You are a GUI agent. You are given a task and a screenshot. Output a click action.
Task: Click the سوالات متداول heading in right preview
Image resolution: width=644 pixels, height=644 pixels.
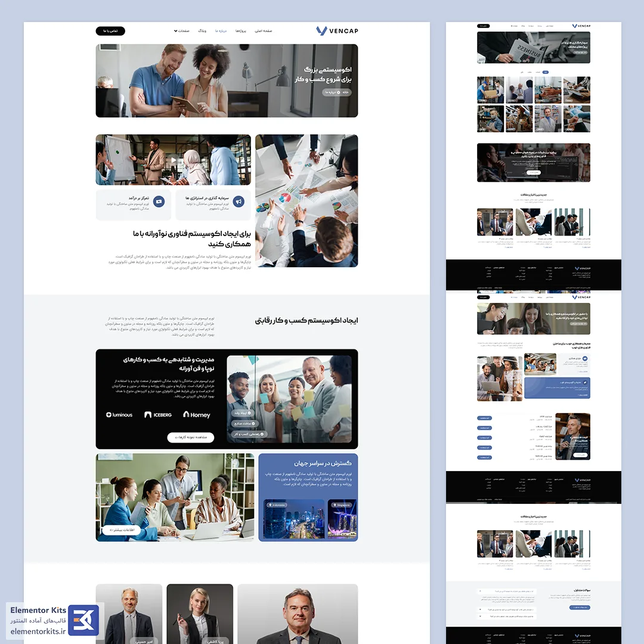click(x=582, y=590)
